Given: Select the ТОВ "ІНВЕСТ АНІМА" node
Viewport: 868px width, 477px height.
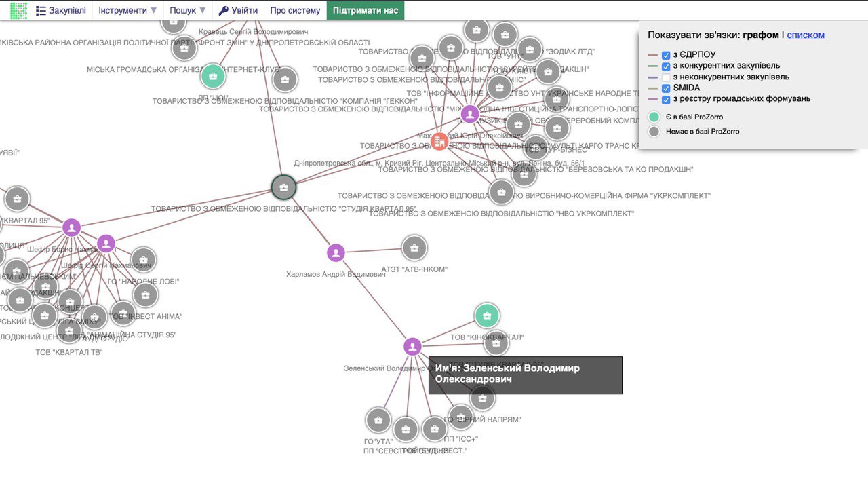Looking at the screenshot, I should pyautogui.click(x=146, y=294).
